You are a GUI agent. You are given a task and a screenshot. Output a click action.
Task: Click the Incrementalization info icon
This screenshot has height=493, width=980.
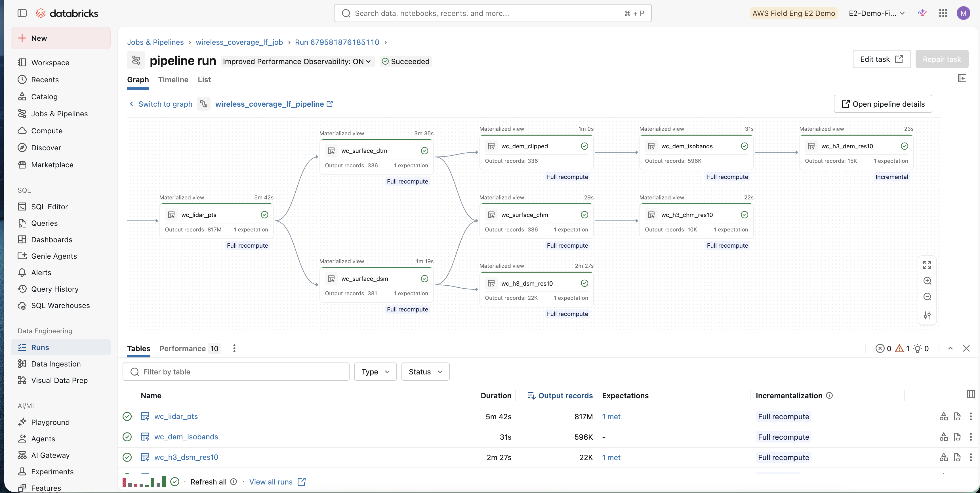(x=830, y=396)
